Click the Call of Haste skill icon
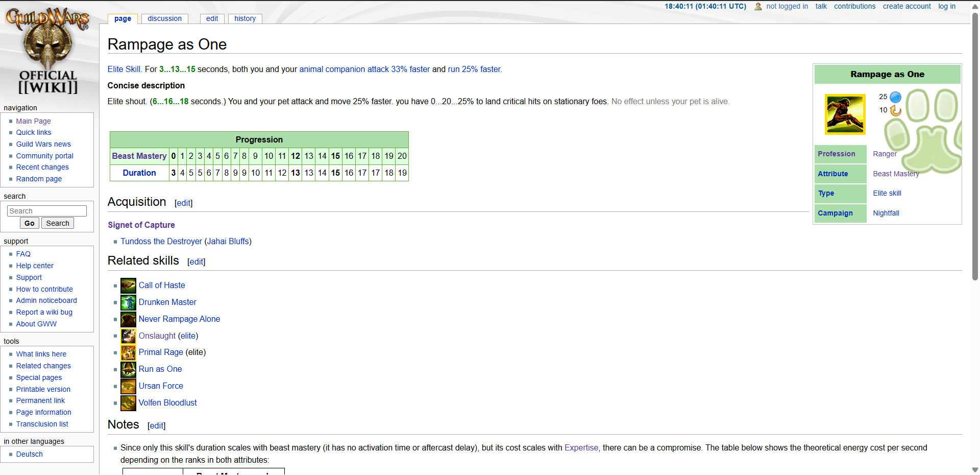Screen dimensions: 980x475 [128, 286]
